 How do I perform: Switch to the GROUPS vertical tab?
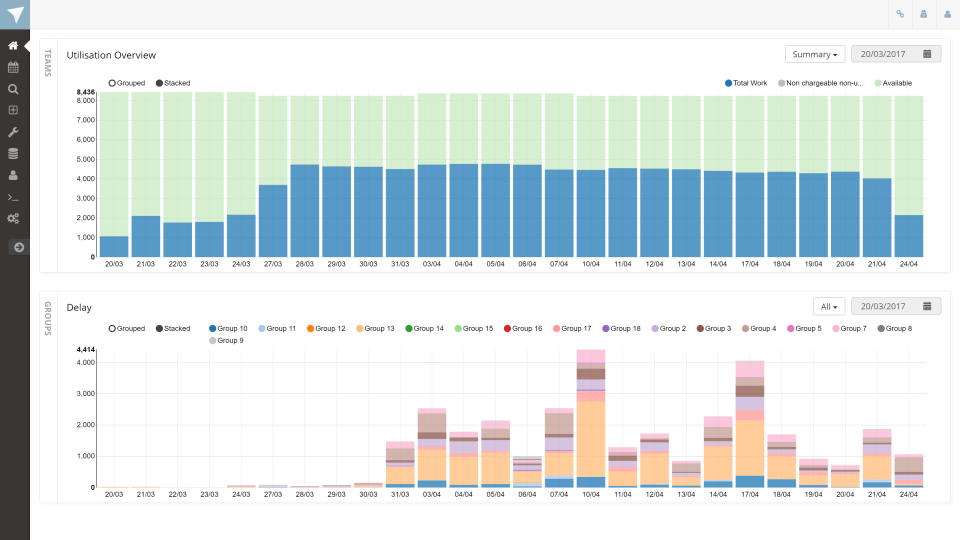pyautogui.click(x=47, y=315)
